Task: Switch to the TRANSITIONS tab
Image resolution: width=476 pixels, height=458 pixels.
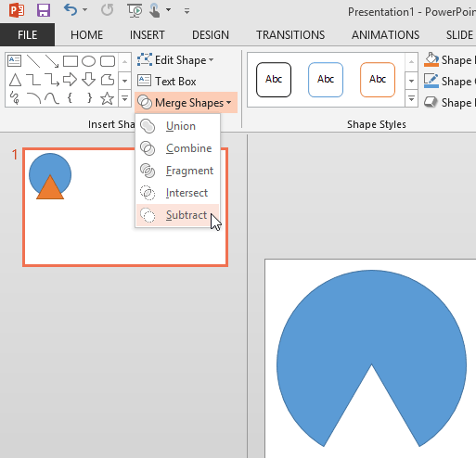Action: (x=290, y=34)
